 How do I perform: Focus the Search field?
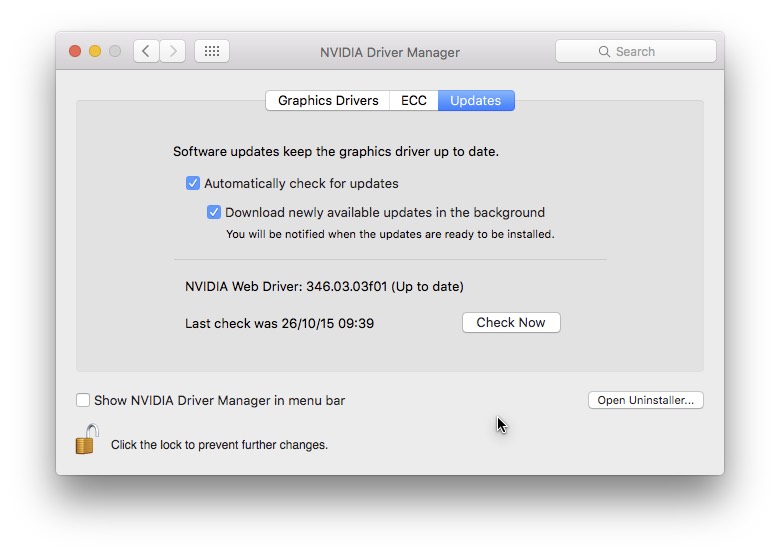pyautogui.click(x=636, y=51)
